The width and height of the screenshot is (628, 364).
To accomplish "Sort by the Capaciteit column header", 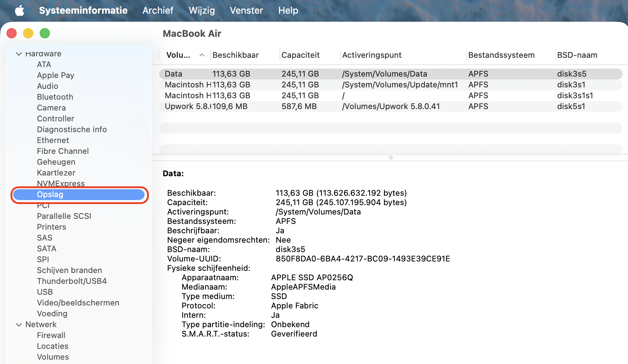I will [x=301, y=55].
